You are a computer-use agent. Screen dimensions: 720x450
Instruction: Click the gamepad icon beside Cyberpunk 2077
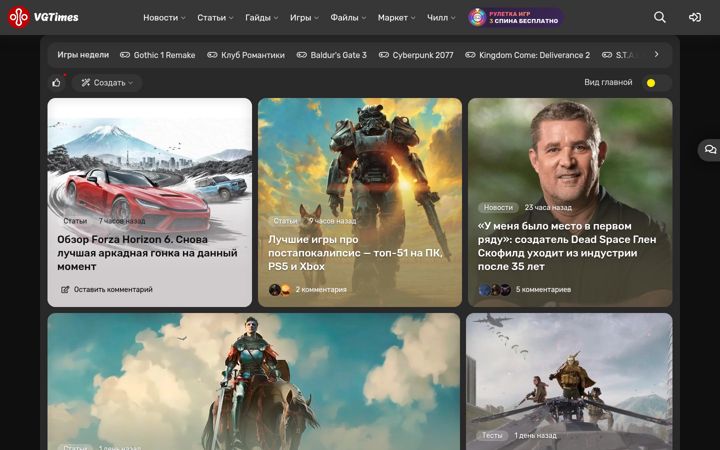(384, 55)
